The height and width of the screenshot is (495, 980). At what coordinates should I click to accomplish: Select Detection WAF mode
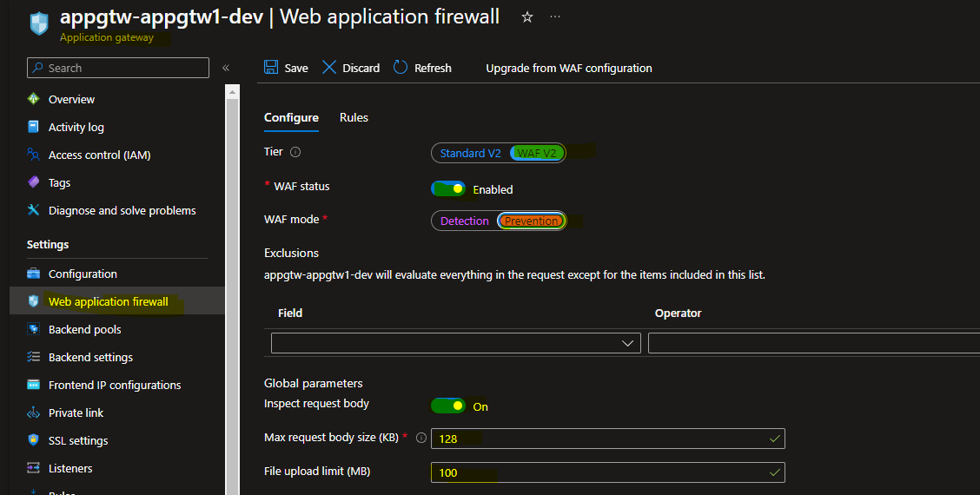click(x=465, y=221)
